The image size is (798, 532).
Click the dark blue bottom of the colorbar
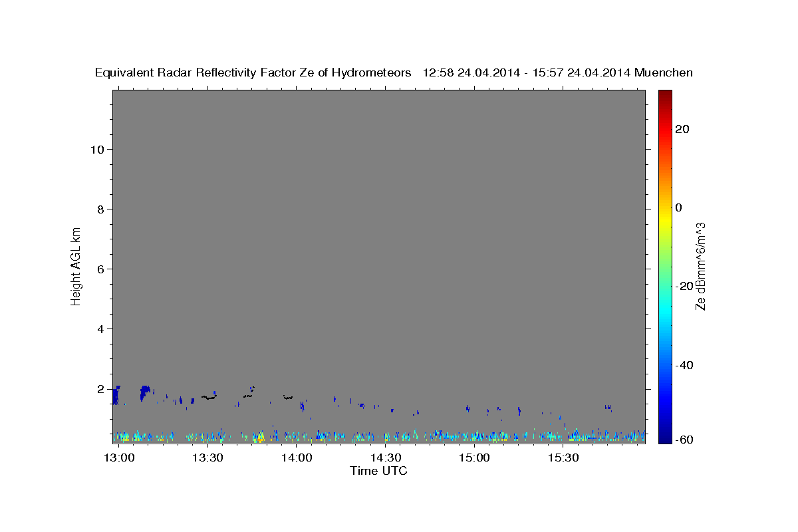pyautogui.click(x=664, y=436)
